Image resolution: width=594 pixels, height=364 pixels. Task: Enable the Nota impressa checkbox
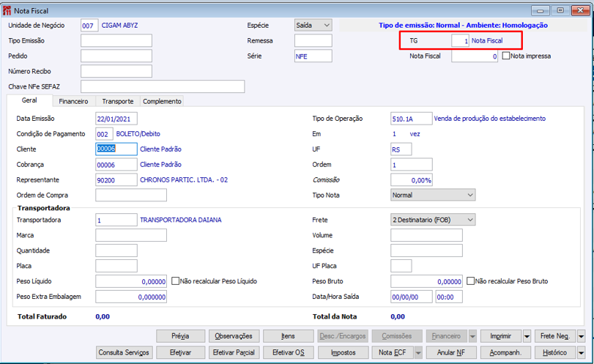click(x=505, y=56)
